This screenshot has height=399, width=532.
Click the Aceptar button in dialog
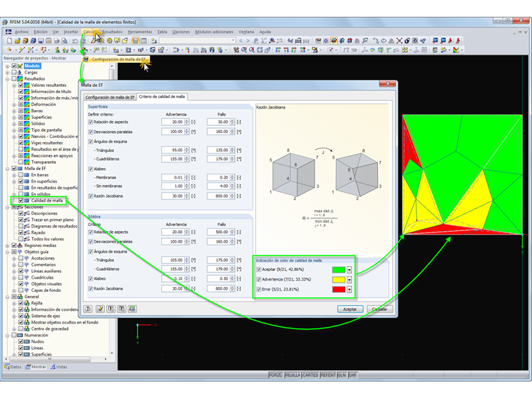point(350,309)
